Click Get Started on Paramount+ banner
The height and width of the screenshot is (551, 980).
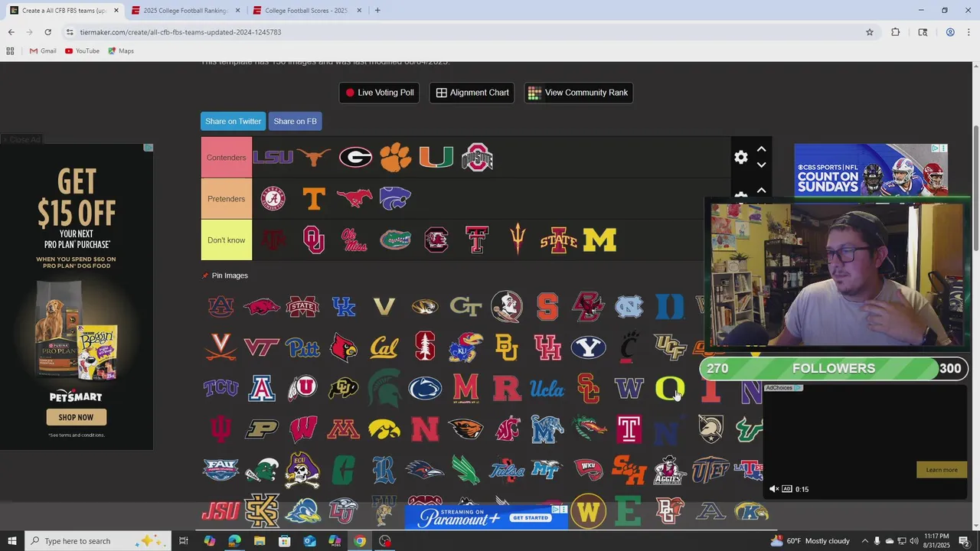click(x=531, y=518)
